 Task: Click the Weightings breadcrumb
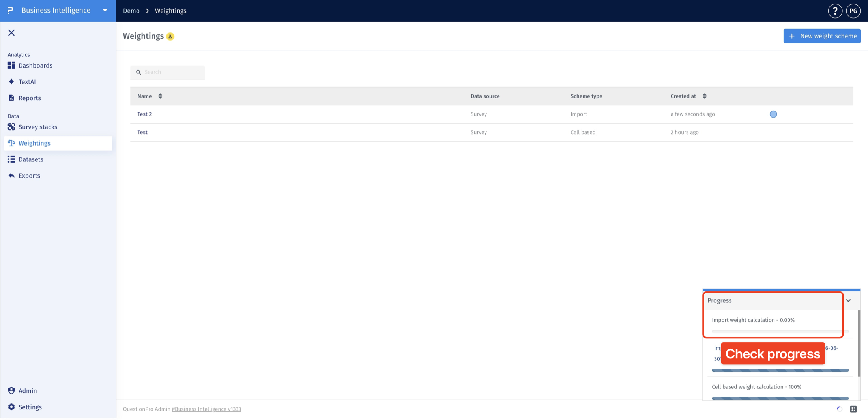tap(170, 11)
